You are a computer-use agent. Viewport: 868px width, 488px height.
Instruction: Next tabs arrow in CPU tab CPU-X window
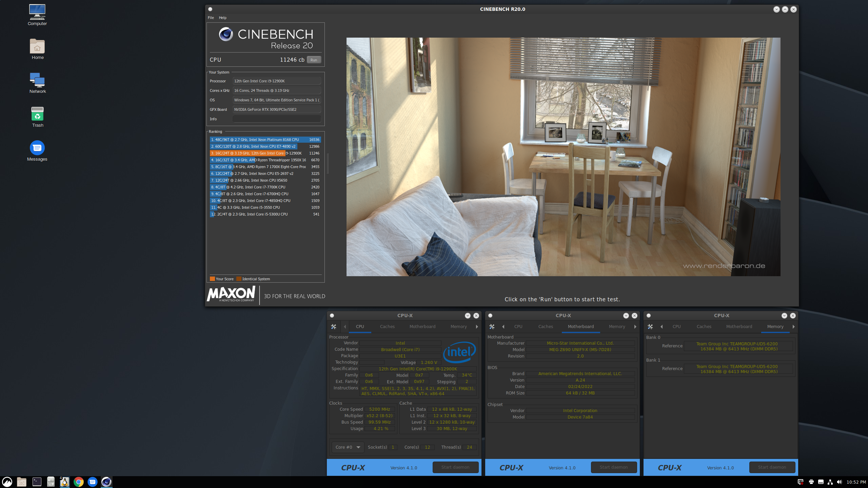tap(477, 327)
